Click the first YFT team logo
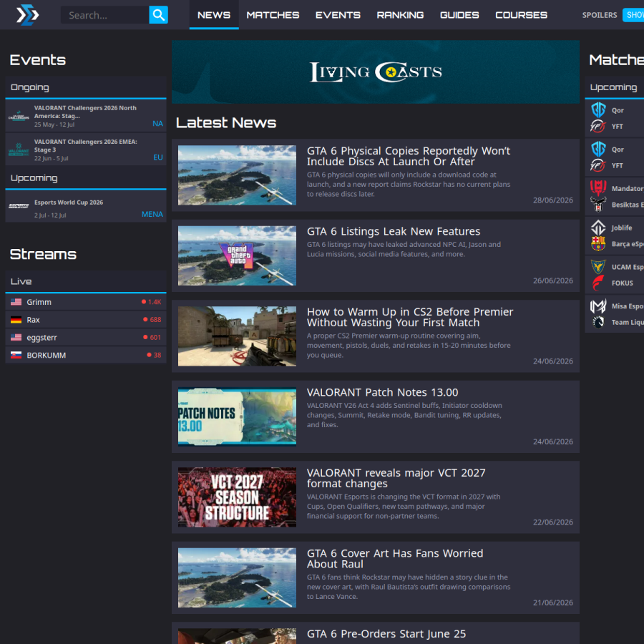 pyautogui.click(x=598, y=126)
